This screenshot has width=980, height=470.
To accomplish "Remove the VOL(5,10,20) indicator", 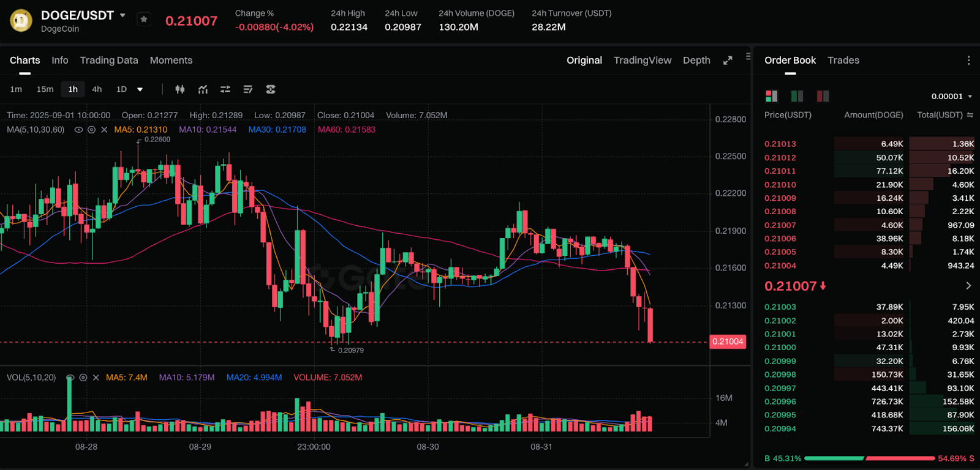I will 96,378.
